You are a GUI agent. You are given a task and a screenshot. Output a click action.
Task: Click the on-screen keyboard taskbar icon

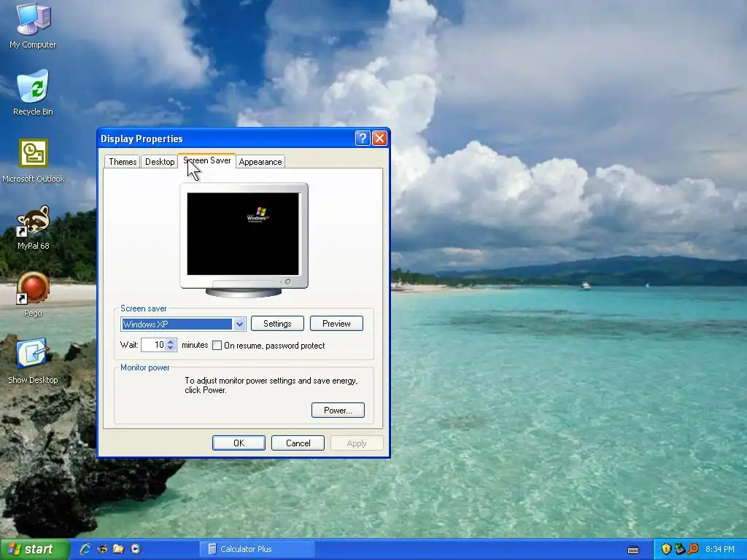point(633,550)
